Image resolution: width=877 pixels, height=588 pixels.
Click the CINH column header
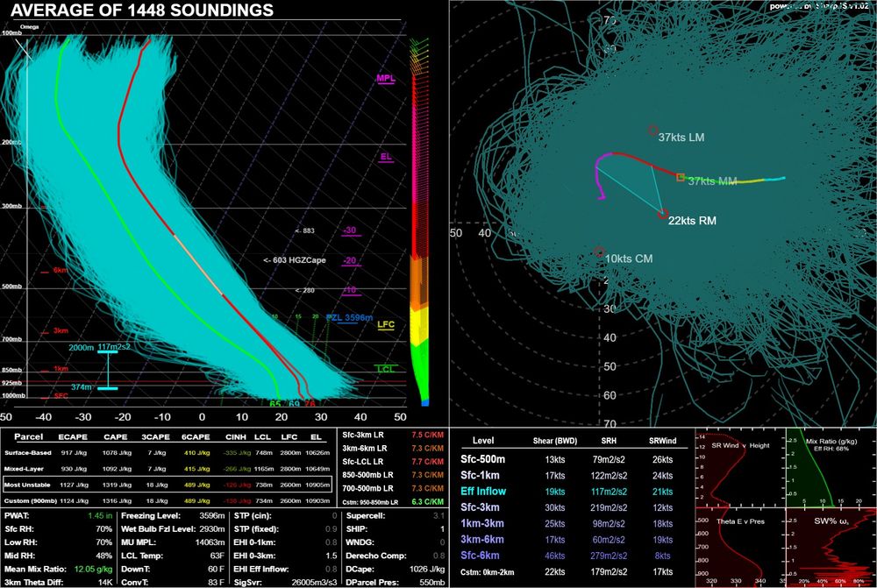click(236, 437)
